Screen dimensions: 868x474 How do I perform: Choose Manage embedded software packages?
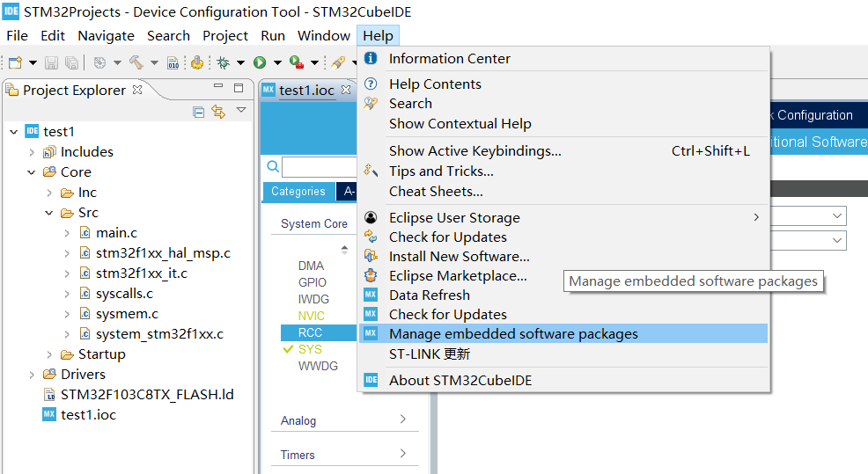click(x=563, y=333)
